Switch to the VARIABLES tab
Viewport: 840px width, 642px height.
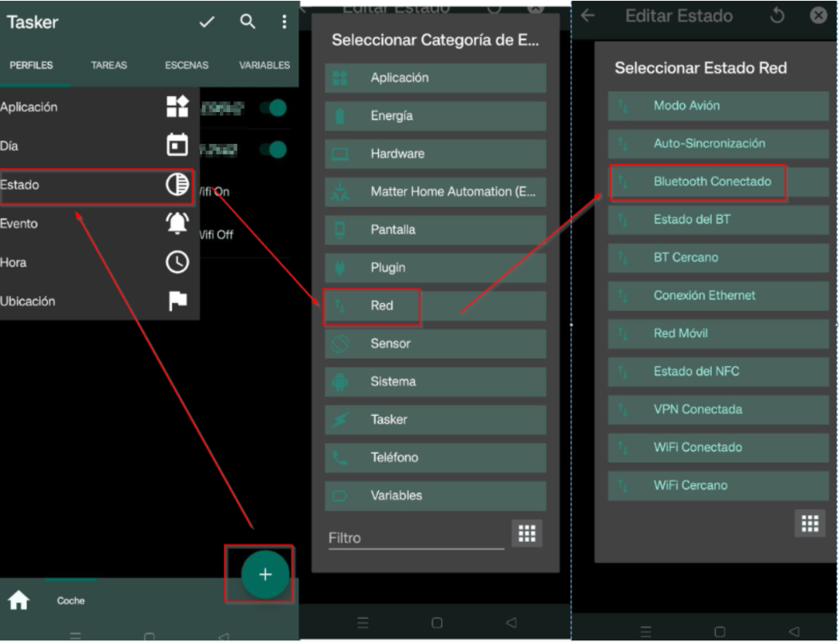pos(264,65)
